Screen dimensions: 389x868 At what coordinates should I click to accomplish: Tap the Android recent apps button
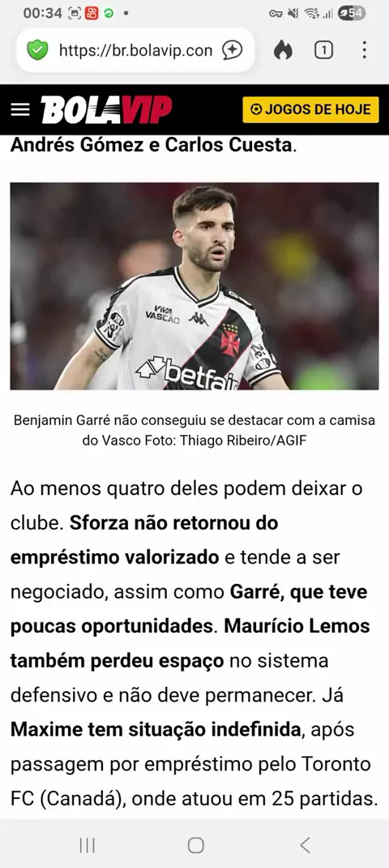tap(87, 844)
